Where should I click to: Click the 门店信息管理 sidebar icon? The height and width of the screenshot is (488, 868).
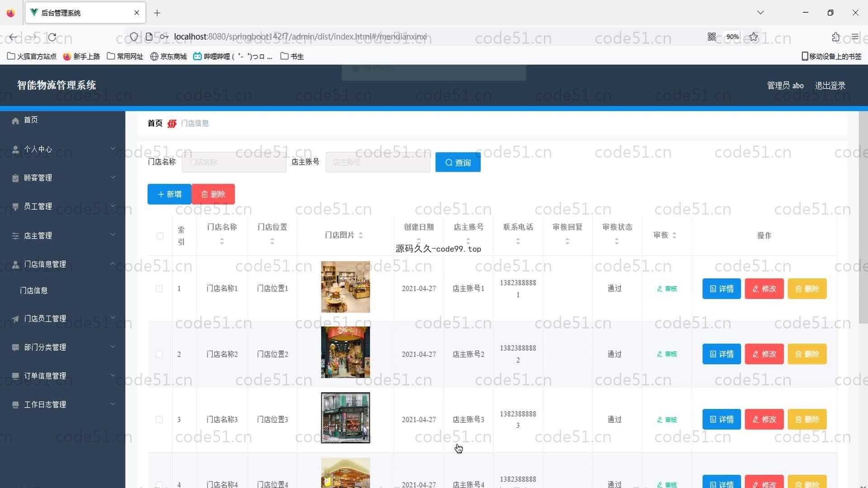(x=15, y=264)
